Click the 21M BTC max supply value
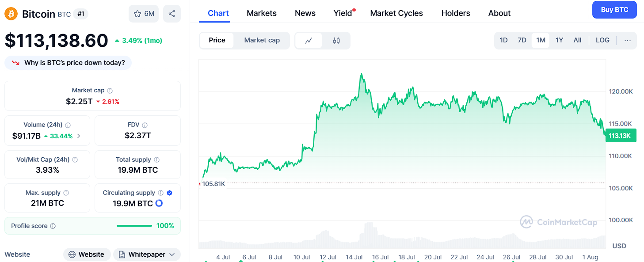This screenshot has height=262, width=644. pyautogui.click(x=47, y=203)
